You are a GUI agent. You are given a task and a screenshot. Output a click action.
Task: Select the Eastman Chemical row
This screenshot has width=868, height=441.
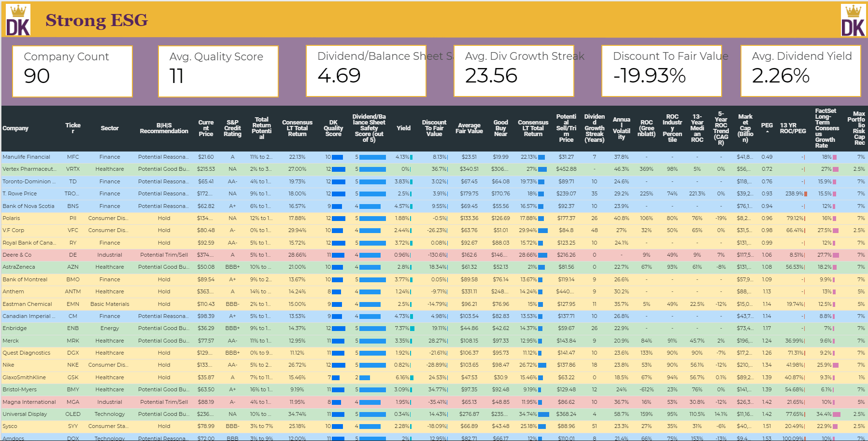(x=434, y=304)
